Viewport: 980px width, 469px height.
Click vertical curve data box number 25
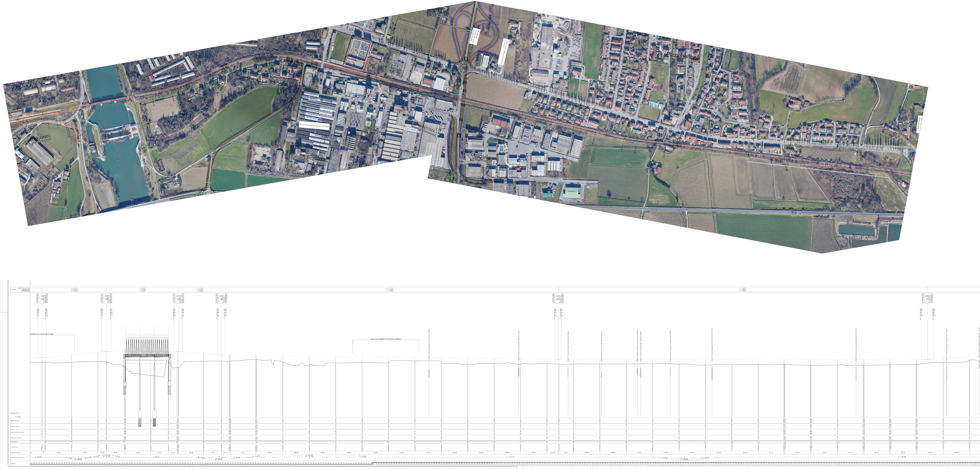pyautogui.click(x=221, y=299)
